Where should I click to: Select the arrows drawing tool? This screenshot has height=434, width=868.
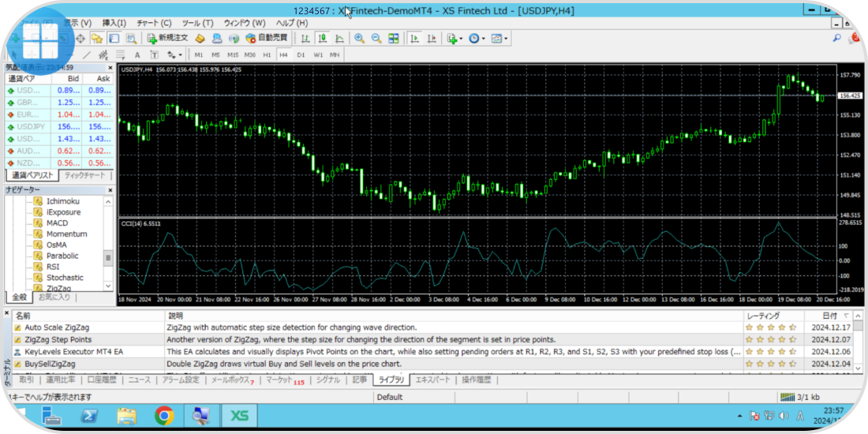point(172,54)
